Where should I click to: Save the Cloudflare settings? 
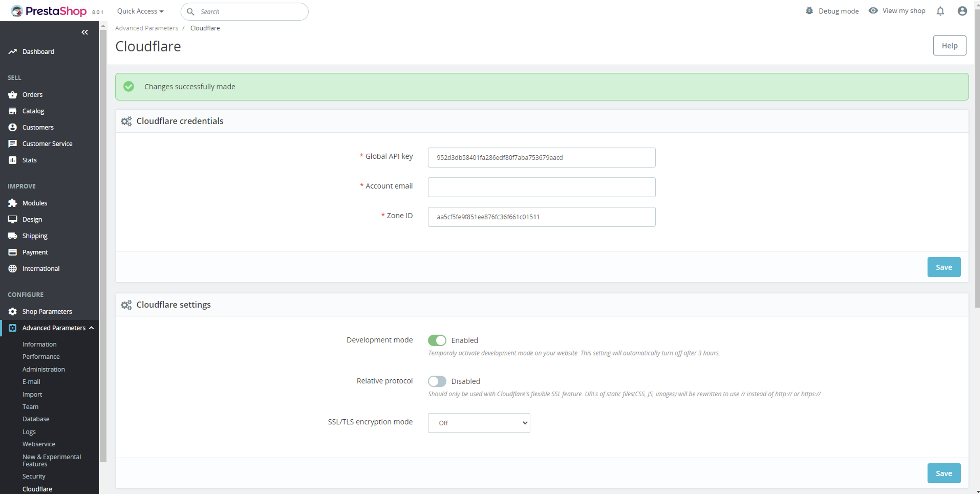[944, 473]
